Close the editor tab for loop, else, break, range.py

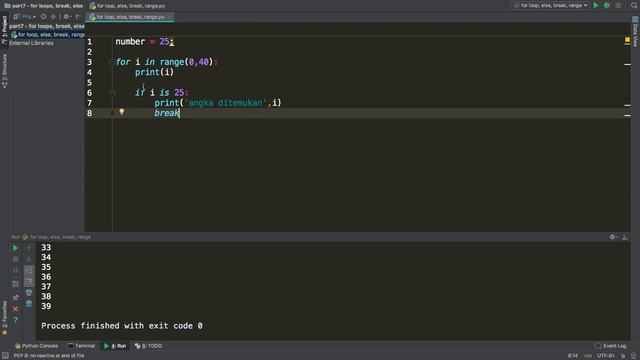(x=170, y=17)
